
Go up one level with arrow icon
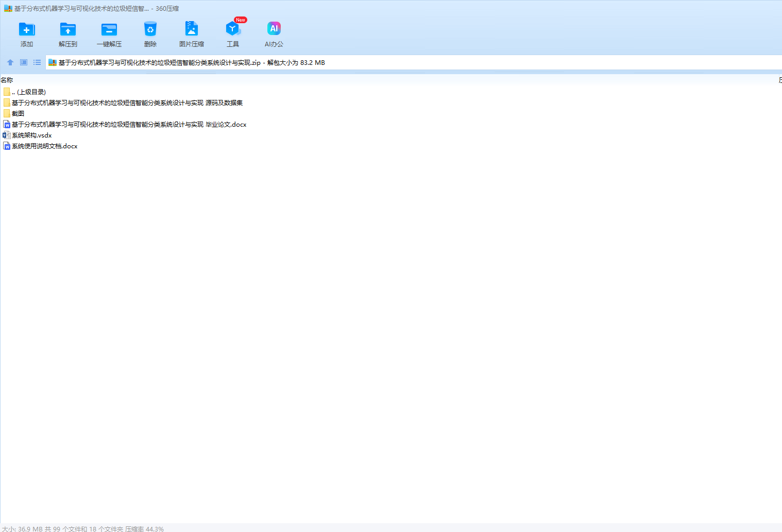pos(10,62)
